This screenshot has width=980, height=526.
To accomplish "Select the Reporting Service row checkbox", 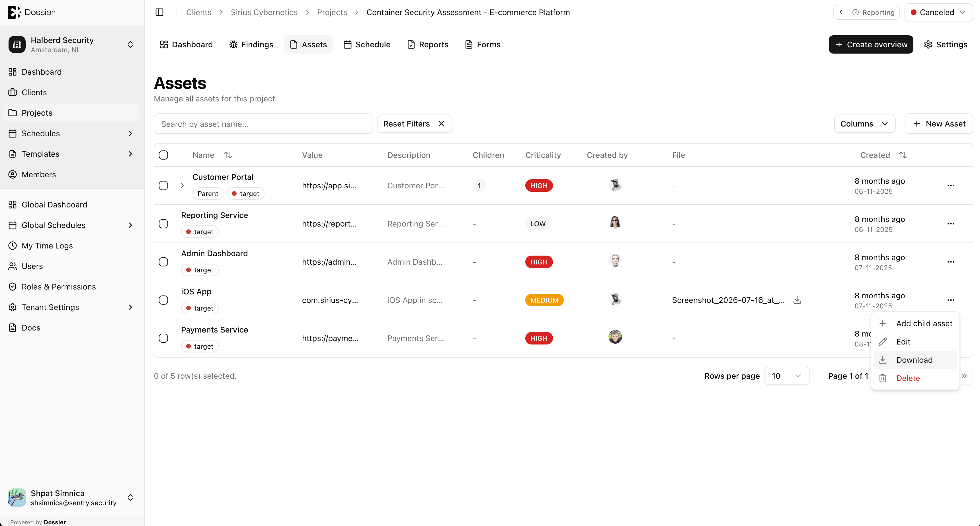I will point(163,223).
